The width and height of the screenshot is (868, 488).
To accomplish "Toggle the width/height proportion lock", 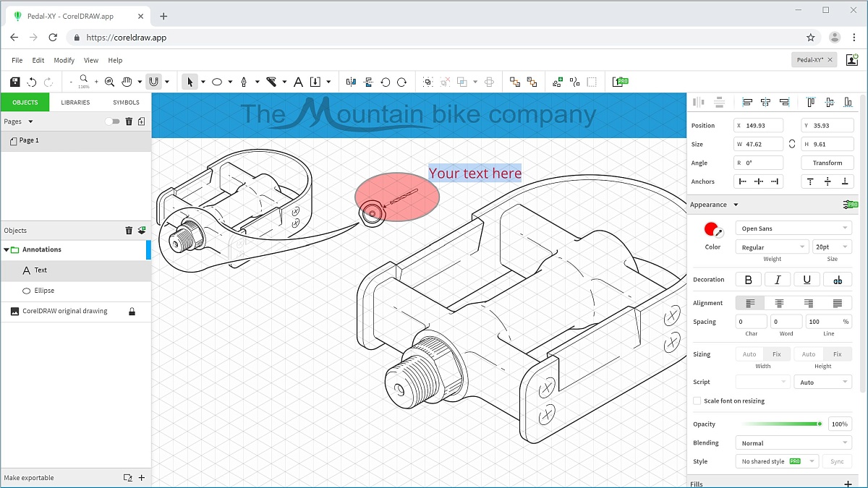I will (x=792, y=144).
